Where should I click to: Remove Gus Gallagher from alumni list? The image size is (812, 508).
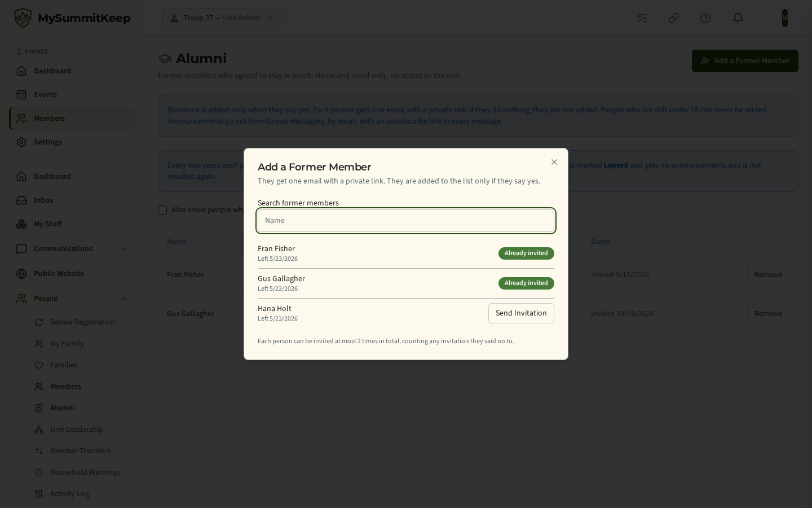tap(768, 314)
